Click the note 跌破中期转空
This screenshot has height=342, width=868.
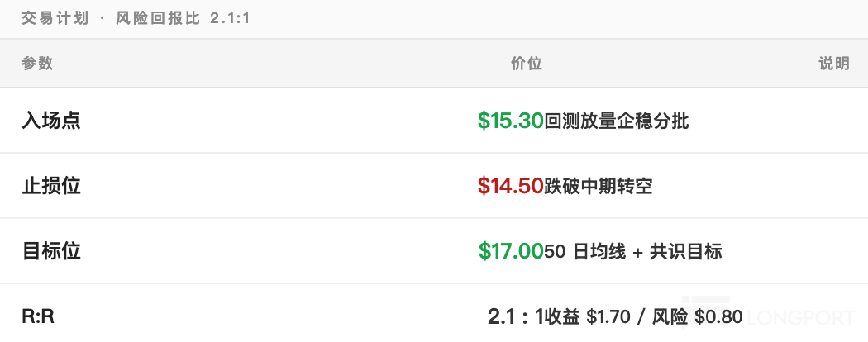[x=599, y=186]
